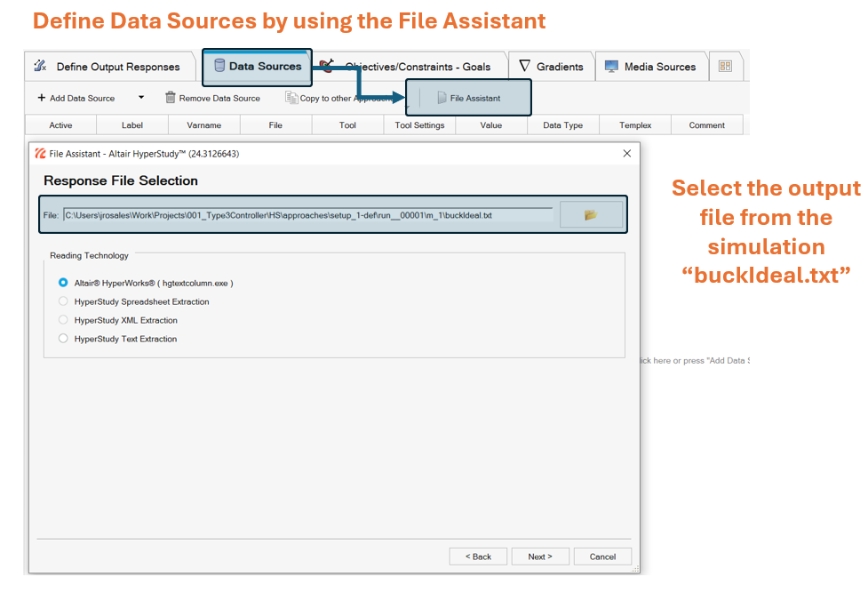Click the Comment column header
The image size is (868, 593).
click(x=707, y=125)
